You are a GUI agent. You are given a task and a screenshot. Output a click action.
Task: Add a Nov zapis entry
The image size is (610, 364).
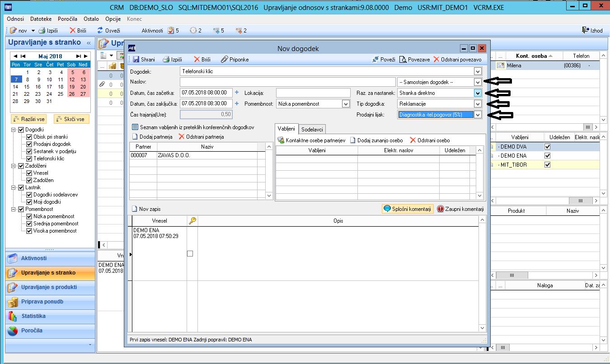click(146, 209)
